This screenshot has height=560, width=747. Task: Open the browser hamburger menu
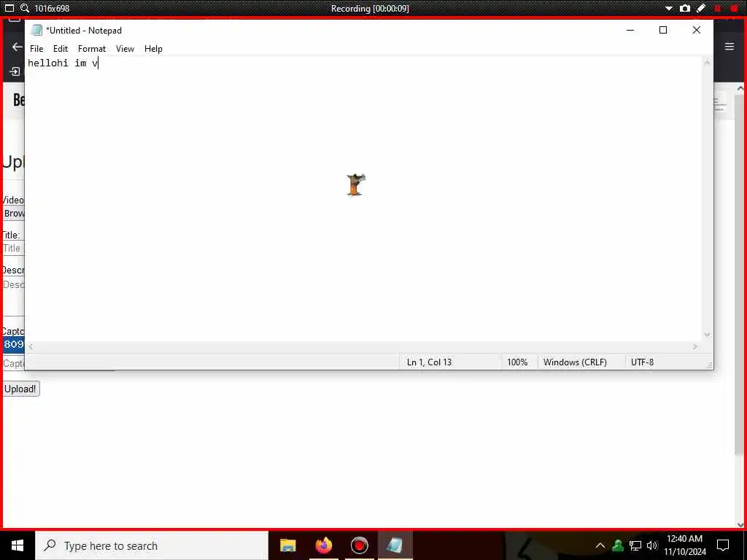click(729, 46)
